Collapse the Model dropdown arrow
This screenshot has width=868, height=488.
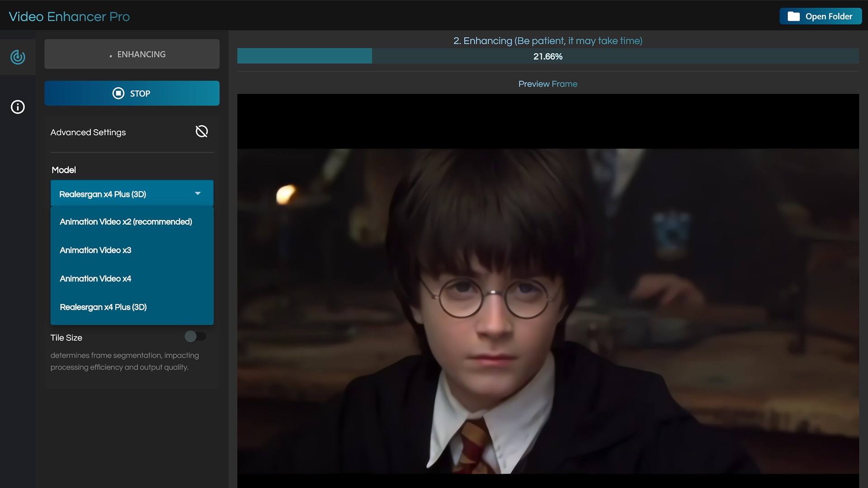coord(198,194)
